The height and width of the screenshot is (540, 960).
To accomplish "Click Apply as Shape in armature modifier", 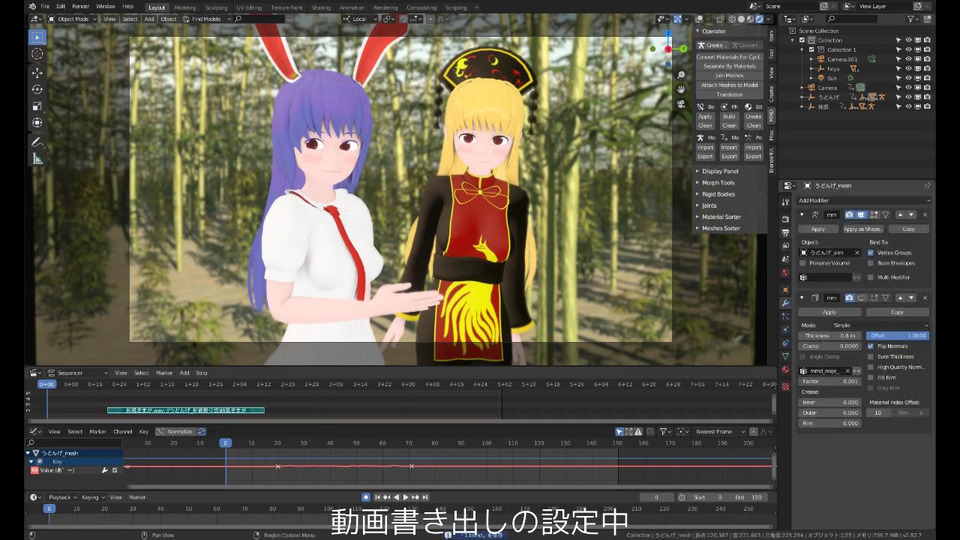I will click(862, 229).
